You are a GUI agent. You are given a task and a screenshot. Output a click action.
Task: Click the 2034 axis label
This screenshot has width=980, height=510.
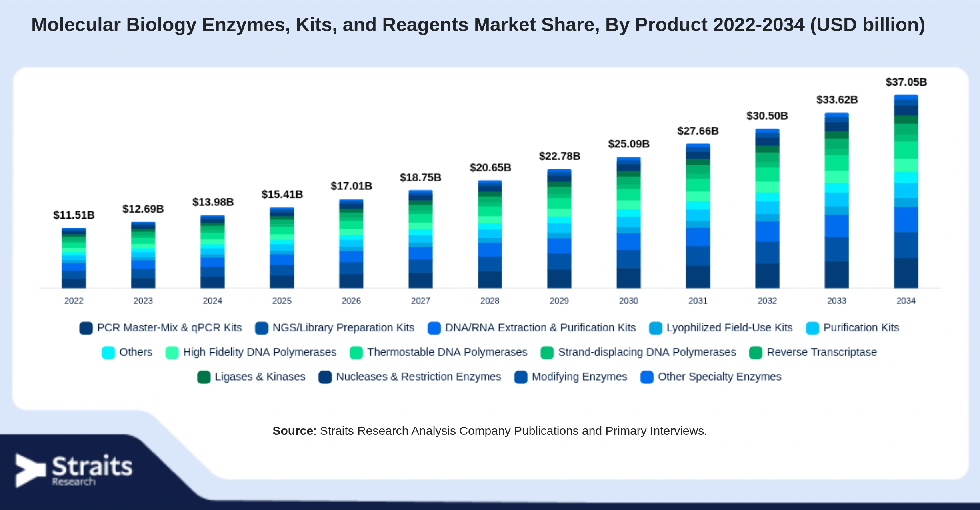(x=906, y=301)
